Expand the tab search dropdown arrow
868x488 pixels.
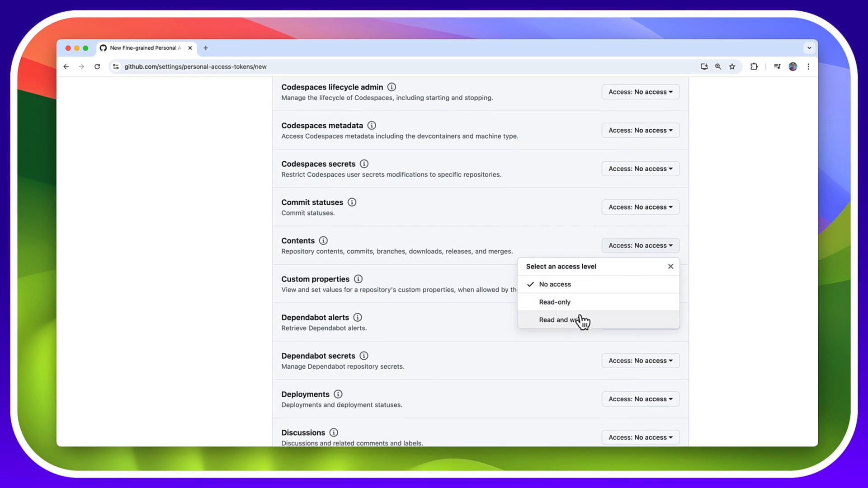pyautogui.click(x=809, y=48)
